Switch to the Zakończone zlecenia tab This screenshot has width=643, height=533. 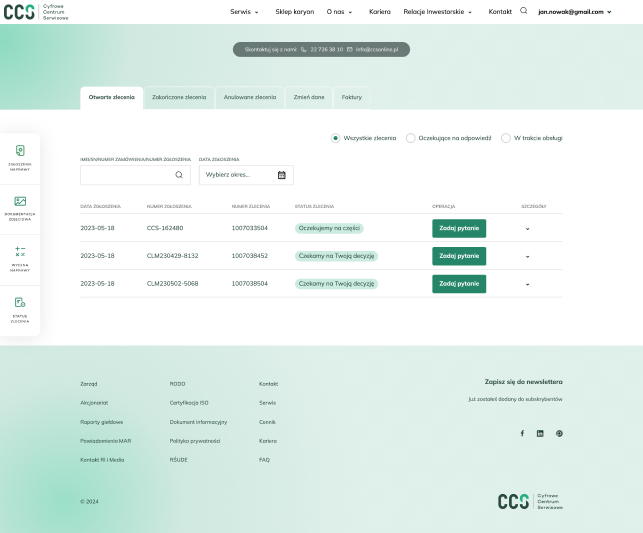(181, 97)
